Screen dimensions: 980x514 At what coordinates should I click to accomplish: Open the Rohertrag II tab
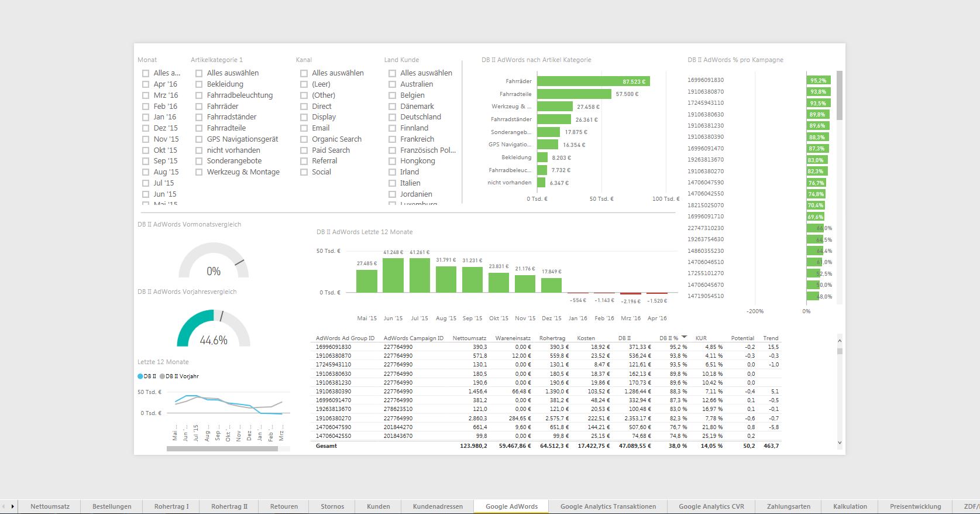click(229, 506)
